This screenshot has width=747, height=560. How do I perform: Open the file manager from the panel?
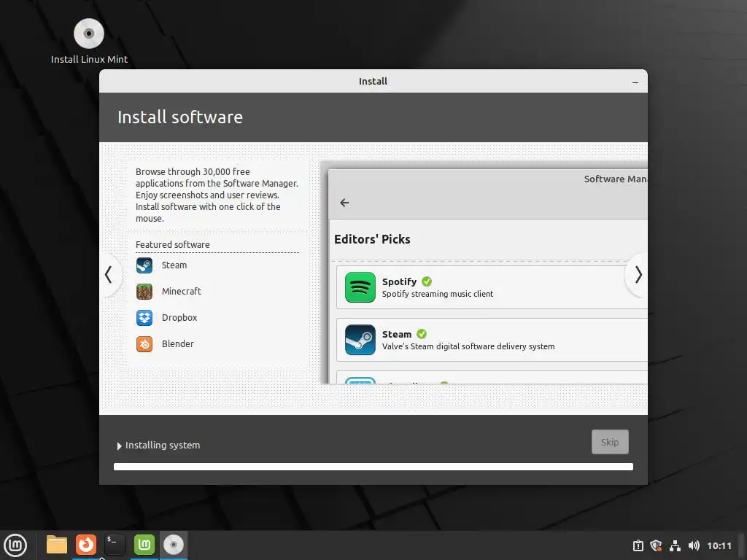(57, 545)
